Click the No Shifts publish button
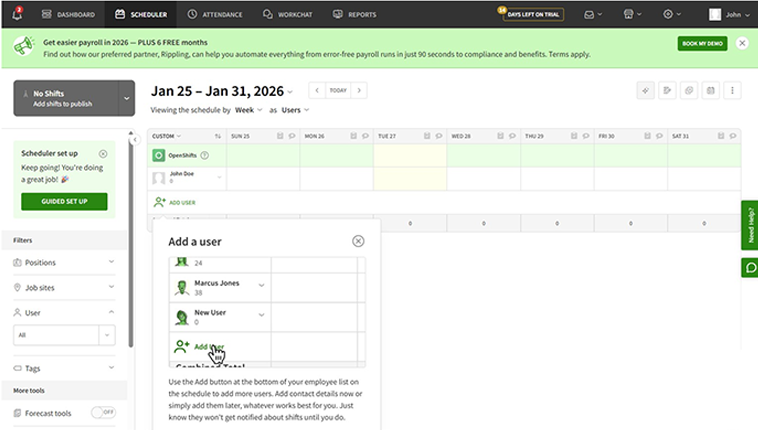The height and width of the screenshot is (430, 758). click(x=66, y=98)
